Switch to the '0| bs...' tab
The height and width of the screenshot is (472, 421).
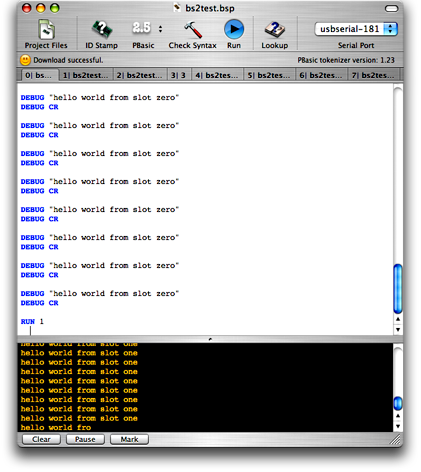click(x=39, y=75)
